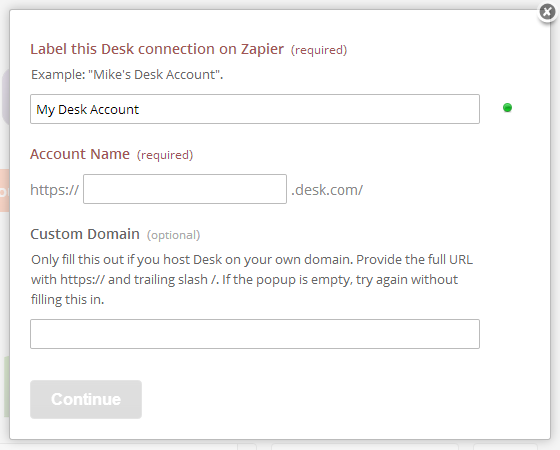Click the purple shape behind the dialog
This screenshot has width=560, height=450.
[6, 96]
